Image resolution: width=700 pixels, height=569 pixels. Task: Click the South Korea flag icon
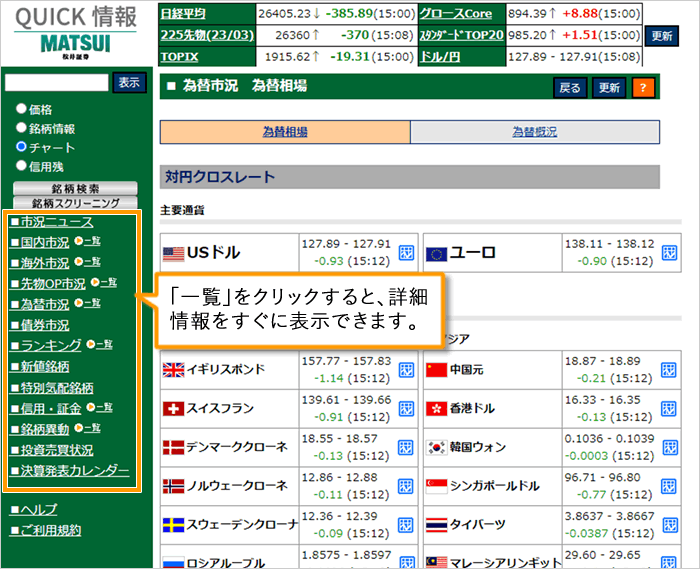[x=436, y=448]
